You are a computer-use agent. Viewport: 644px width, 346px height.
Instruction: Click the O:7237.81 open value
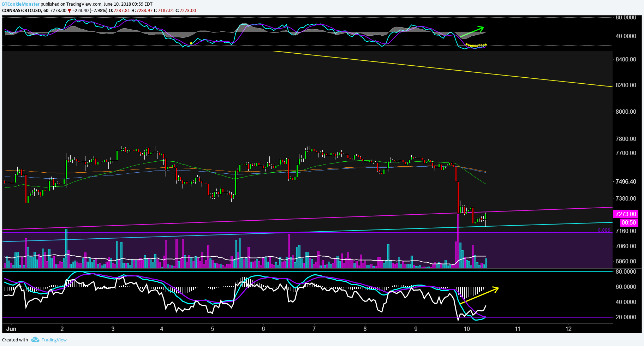pos(119,10)
